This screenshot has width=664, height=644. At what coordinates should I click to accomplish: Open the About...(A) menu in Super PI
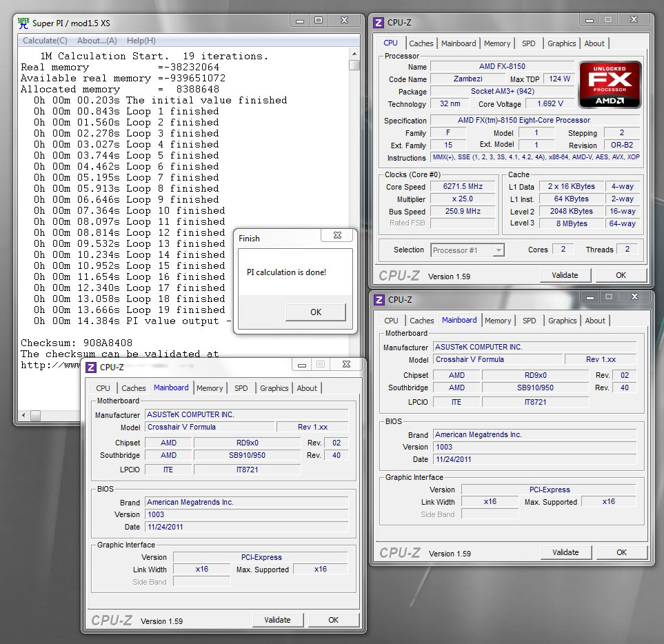point(97,41)
